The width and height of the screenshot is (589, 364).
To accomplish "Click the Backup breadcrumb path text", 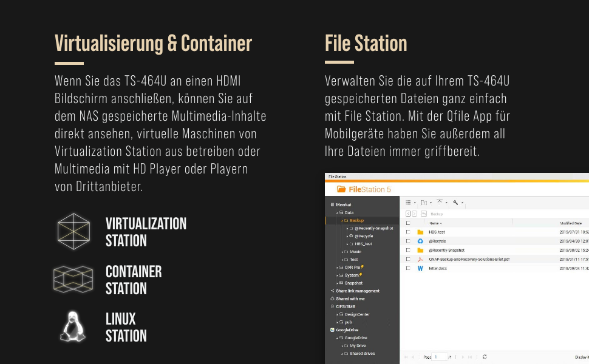I will coord(437,214).
